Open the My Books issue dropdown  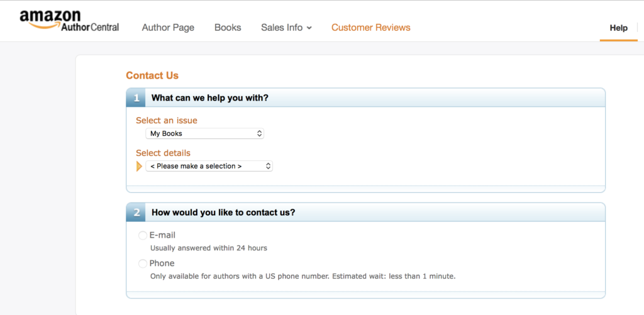(x=204, y=133)
